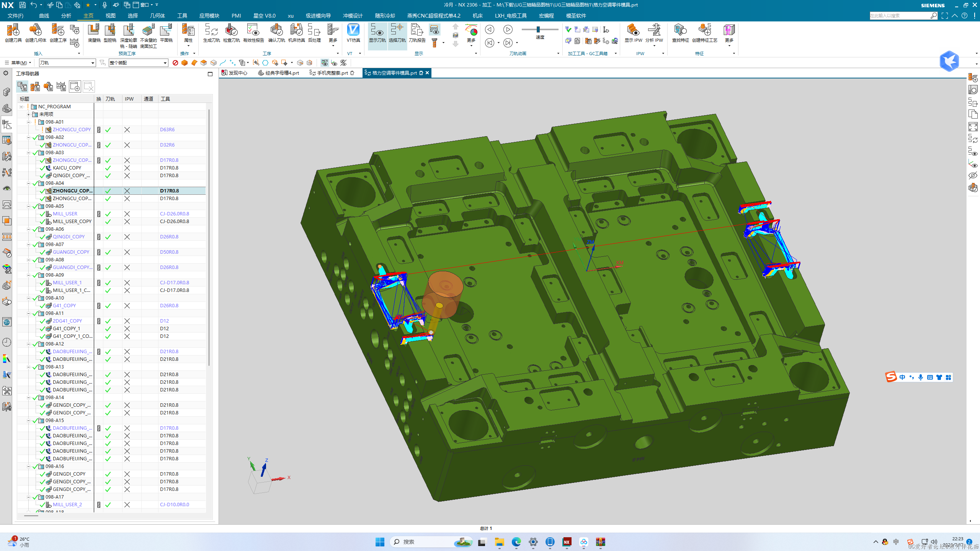This screenshot has width=980, height=551.
Task: Play tool path animation forward
Action: click(x=508, y=29)
